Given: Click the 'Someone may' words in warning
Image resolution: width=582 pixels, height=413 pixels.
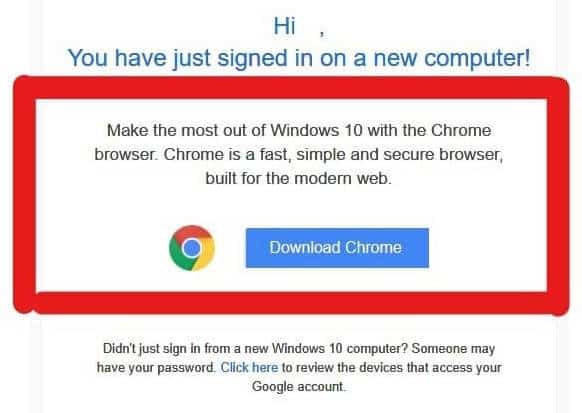Looking at the screenshot, I should pos(453,348).
